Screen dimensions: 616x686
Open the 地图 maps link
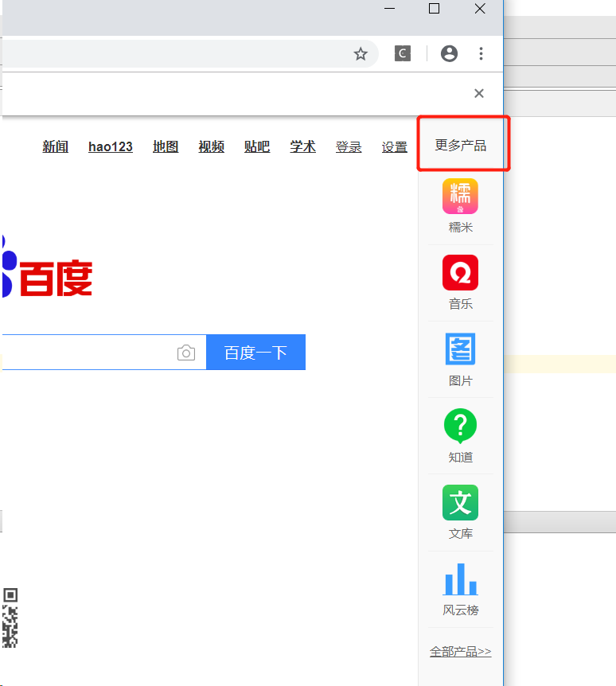click(x=166, y=146)
